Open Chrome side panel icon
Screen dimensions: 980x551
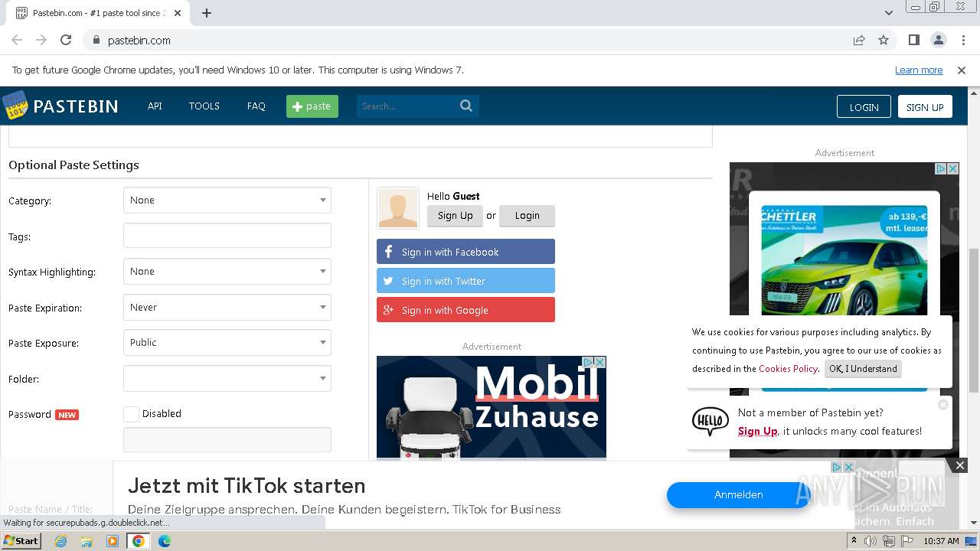[x=913, y=40]
